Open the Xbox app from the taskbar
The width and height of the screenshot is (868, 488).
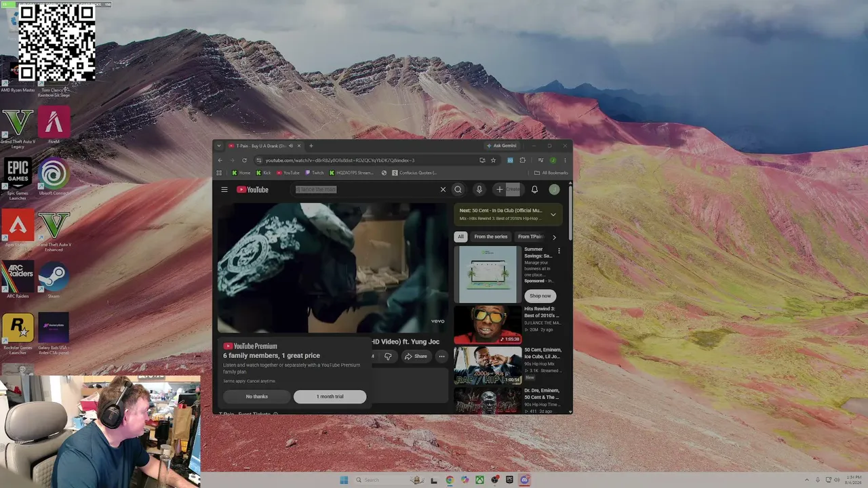[479, 480]
